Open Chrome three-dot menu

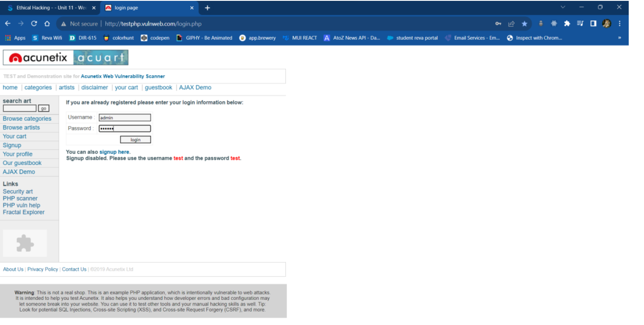[619, 24]
